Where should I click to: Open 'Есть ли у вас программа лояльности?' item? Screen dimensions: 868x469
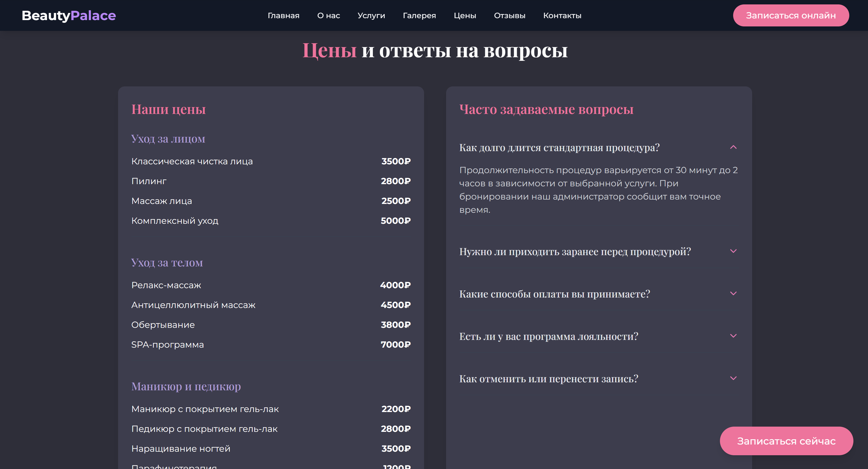tap(548, 337)
